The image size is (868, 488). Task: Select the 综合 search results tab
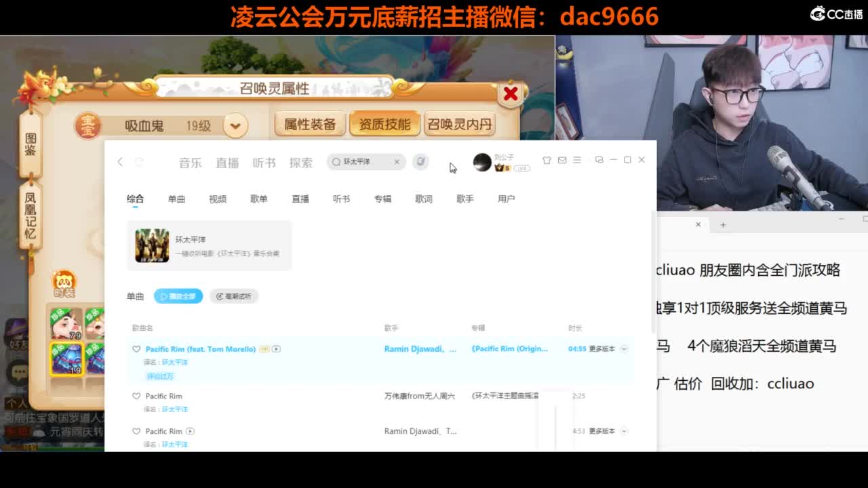135,199
